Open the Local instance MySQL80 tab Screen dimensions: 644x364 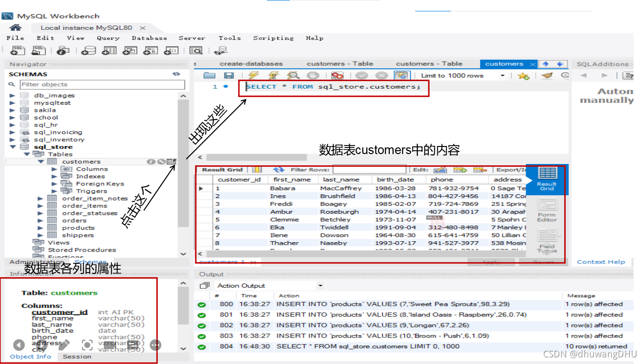(86, 28)
